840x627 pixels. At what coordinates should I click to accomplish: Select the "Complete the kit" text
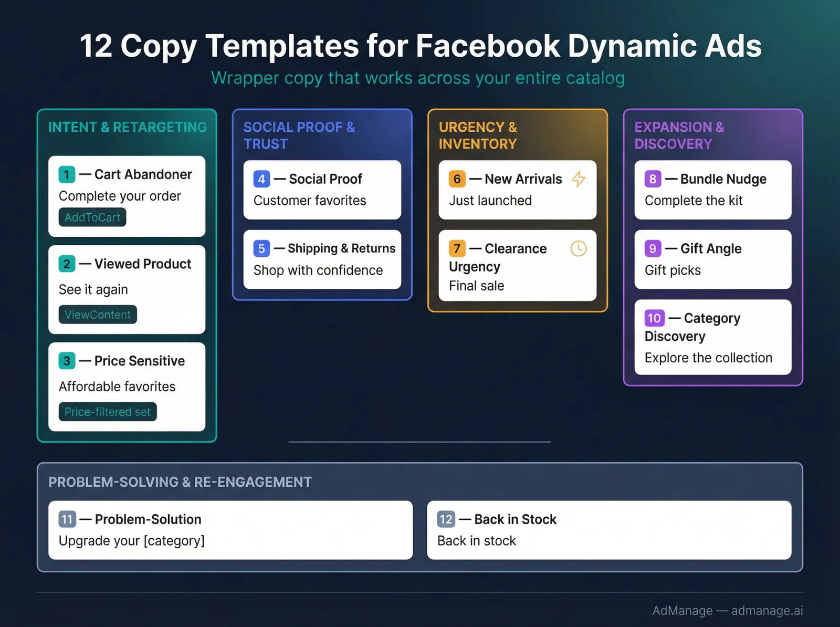point(694,201)
